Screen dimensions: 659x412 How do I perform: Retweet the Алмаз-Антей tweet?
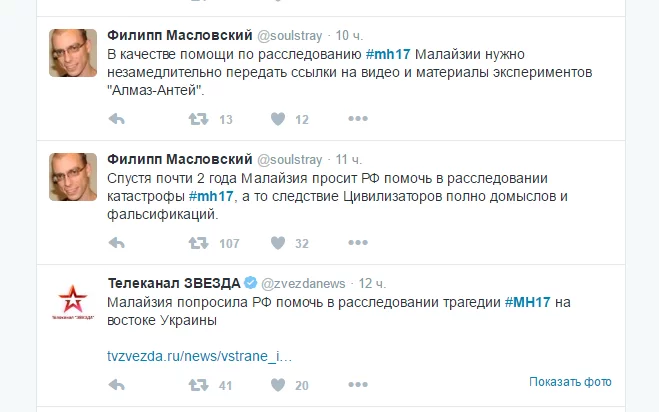[x=199, y=119]
